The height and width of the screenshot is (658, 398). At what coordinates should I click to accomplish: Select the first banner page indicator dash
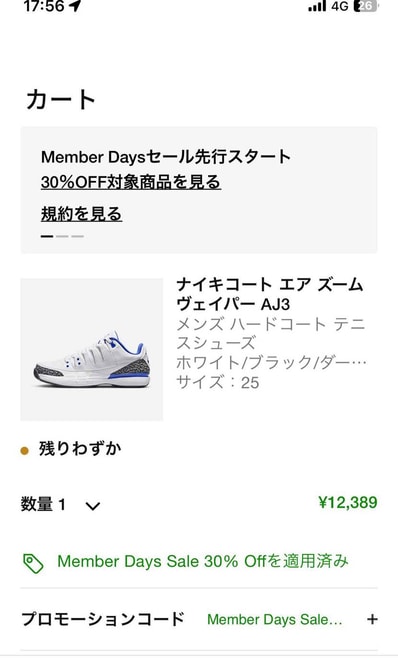pyautogui.click(x=47, y=236)
